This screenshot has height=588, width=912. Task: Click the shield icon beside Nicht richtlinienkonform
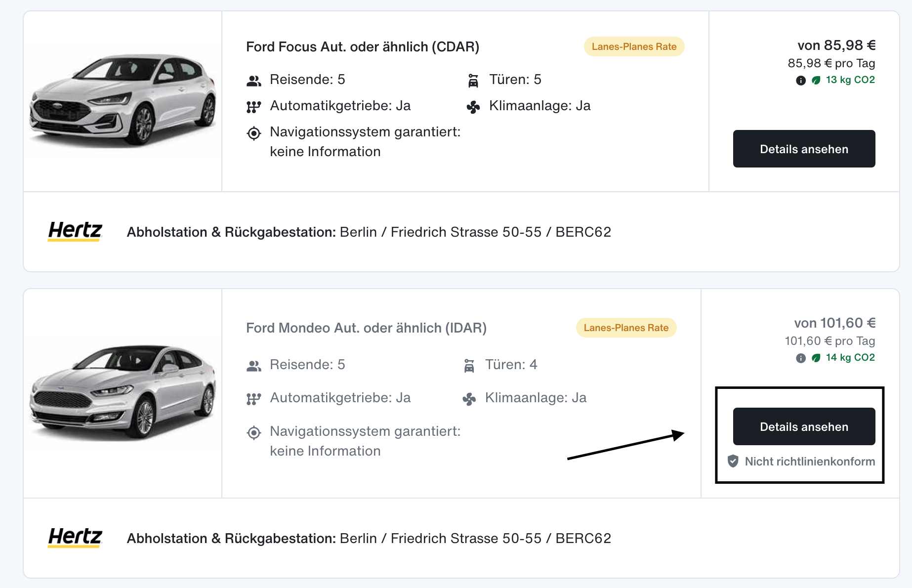[x=733, y=461]
